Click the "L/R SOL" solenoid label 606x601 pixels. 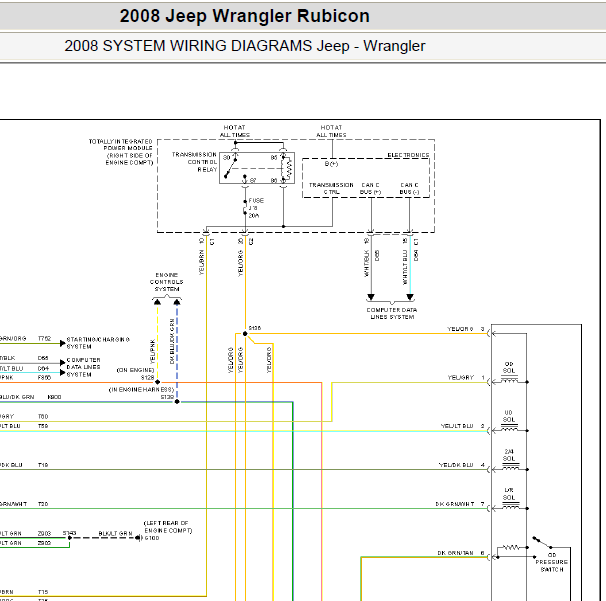509,494
